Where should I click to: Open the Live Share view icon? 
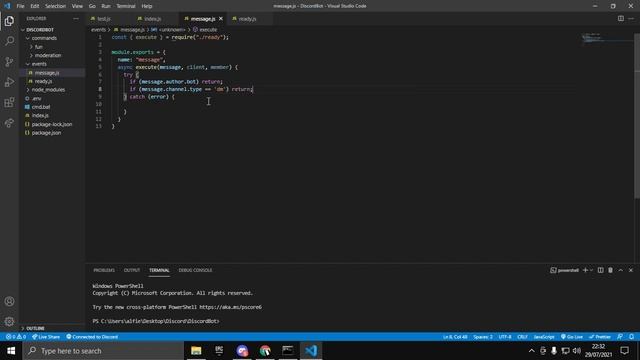[9, 123]
